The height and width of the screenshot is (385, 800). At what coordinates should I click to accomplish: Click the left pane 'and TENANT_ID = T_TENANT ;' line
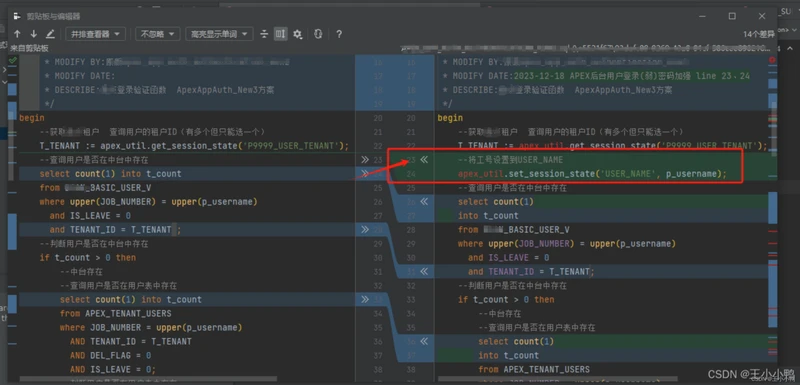point(115,229)
